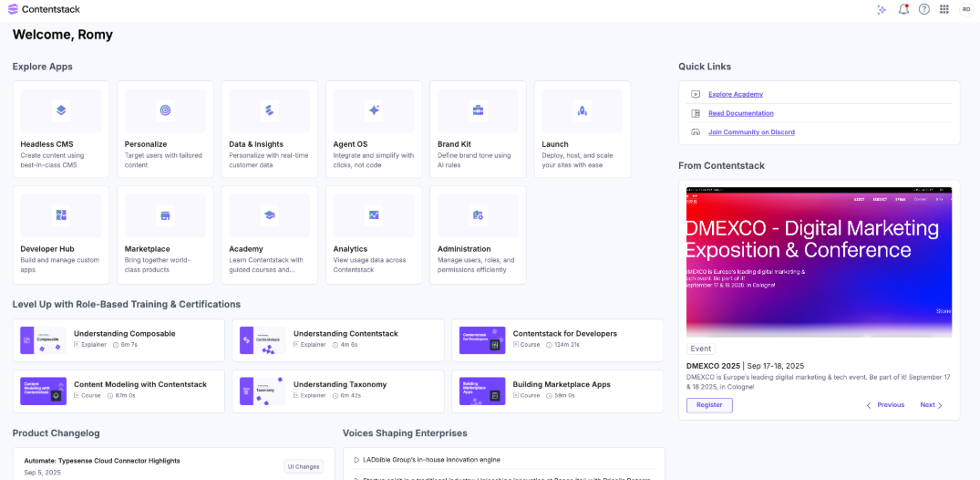Click the Academy graduation cap icon
980x480 pixels.
click(269, 215)
